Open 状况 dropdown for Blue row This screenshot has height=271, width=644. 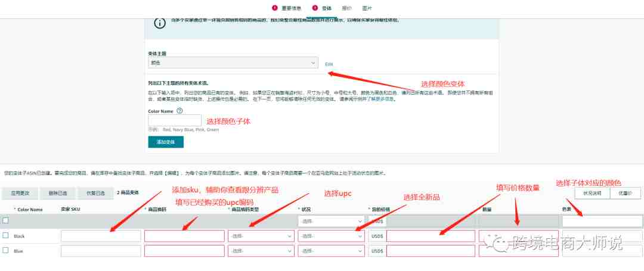click(x=331, y=251)
